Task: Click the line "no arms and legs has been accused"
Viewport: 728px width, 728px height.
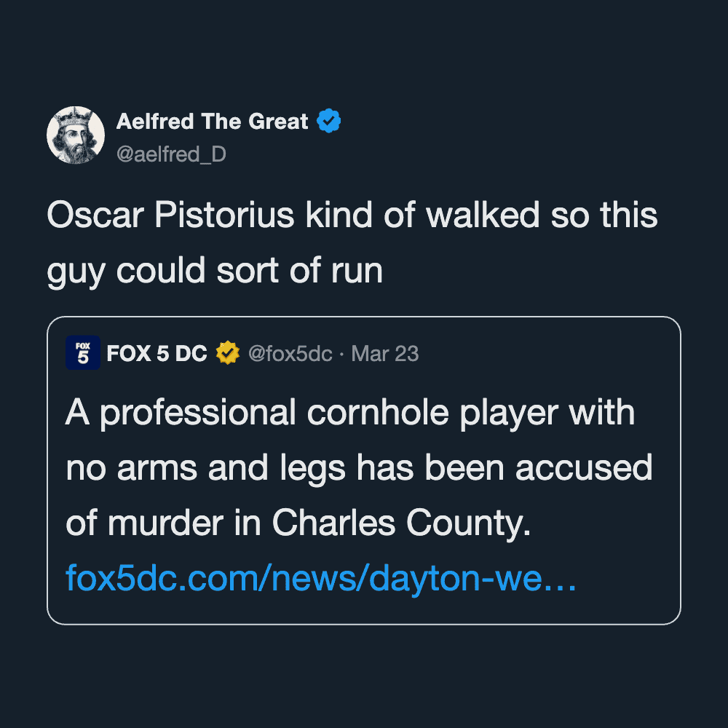Action: tap(358, 468)
